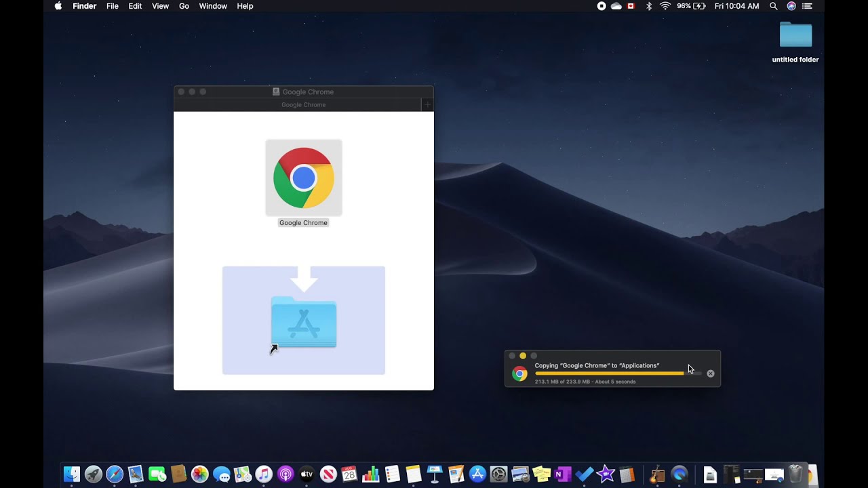
Task: Open Reminders from the Dock
Action: pyautogui.click(x=392, y=474)
